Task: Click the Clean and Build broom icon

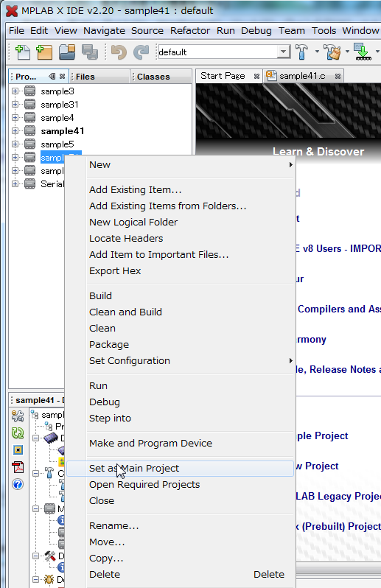Action: pos(332,52)
